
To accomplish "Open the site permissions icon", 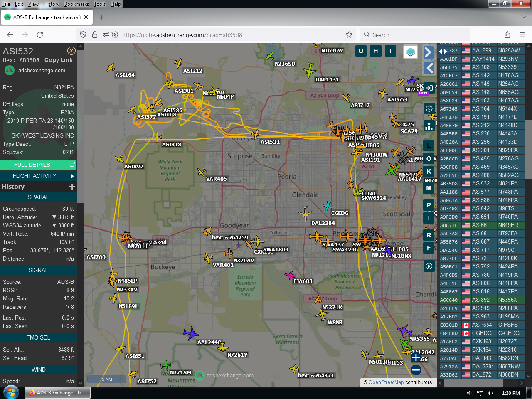I will (106, 35).
